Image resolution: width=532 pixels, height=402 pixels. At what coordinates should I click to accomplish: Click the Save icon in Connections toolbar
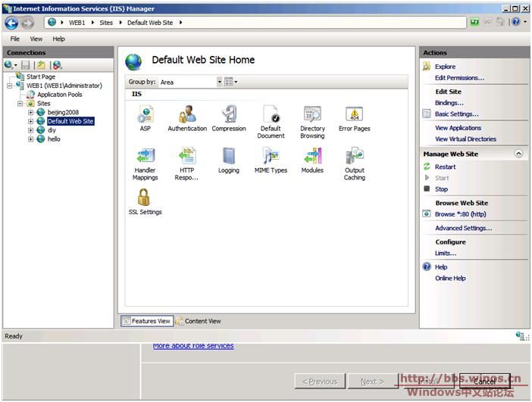click(x=26, y=65)
